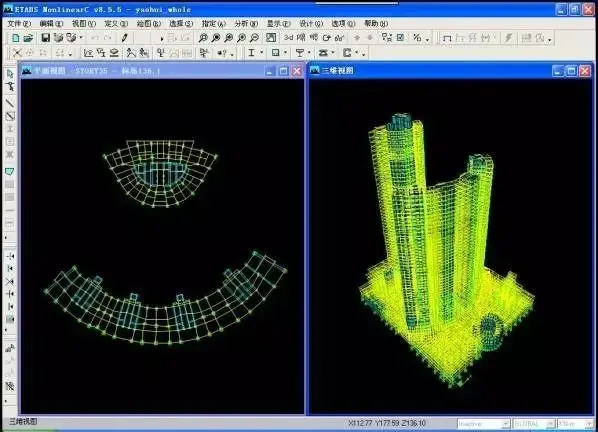Click the snap to intersections icon in left toolbar
This screenshot has width=598, height=432.
(10, 281)
